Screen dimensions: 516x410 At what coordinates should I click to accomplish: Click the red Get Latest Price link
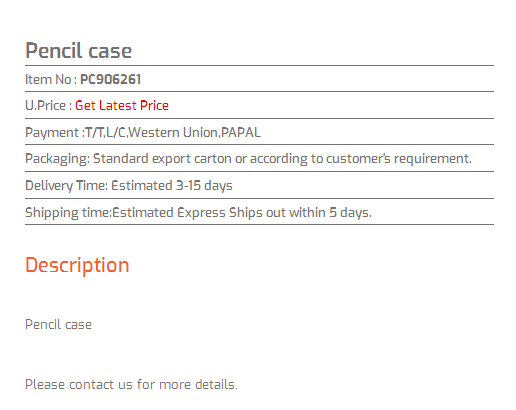pos(122,106)
